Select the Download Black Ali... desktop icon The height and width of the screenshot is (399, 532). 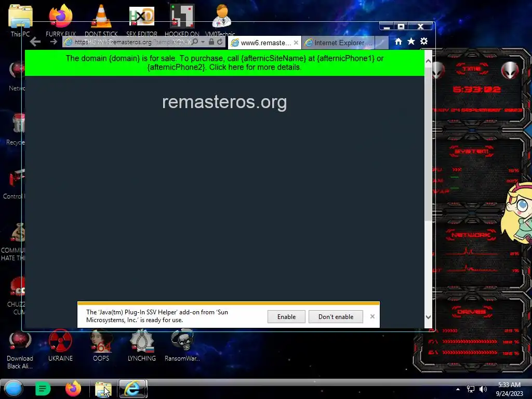point(20,350)
